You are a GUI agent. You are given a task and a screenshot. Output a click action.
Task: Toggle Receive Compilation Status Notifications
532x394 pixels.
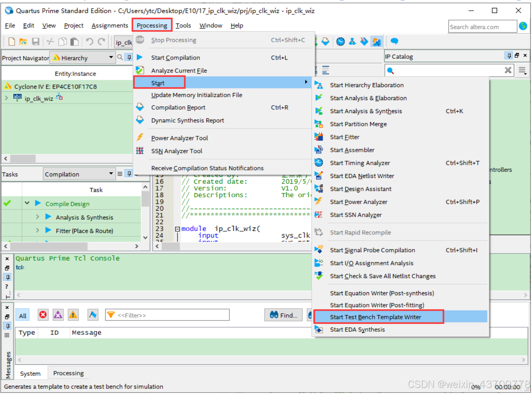[207, 168]
